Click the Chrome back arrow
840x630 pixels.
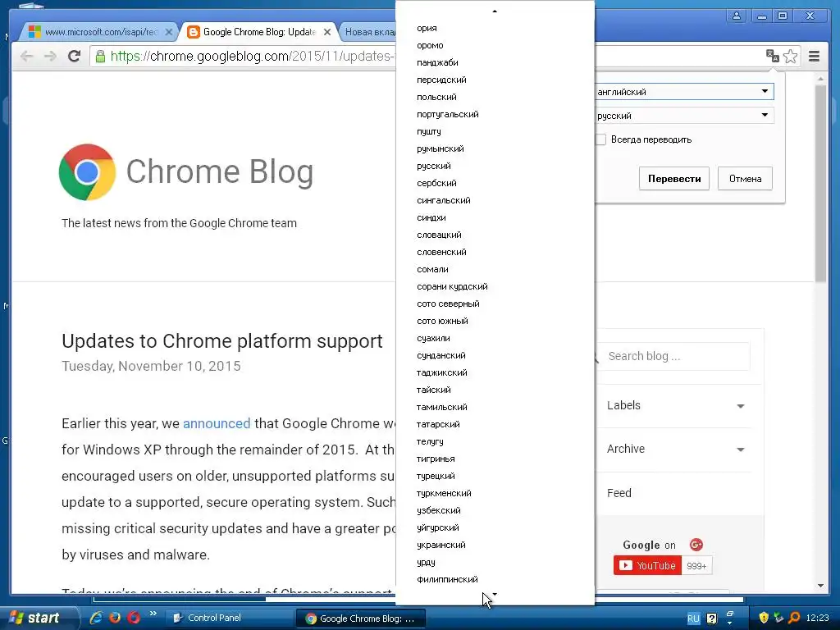click(x=27, y=56)
